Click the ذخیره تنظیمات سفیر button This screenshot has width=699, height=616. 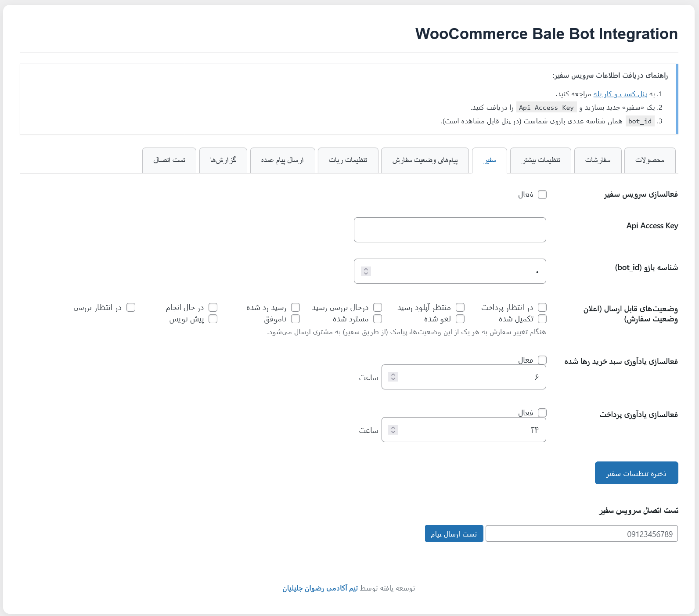pyautogui.click(x=637, y=473)
